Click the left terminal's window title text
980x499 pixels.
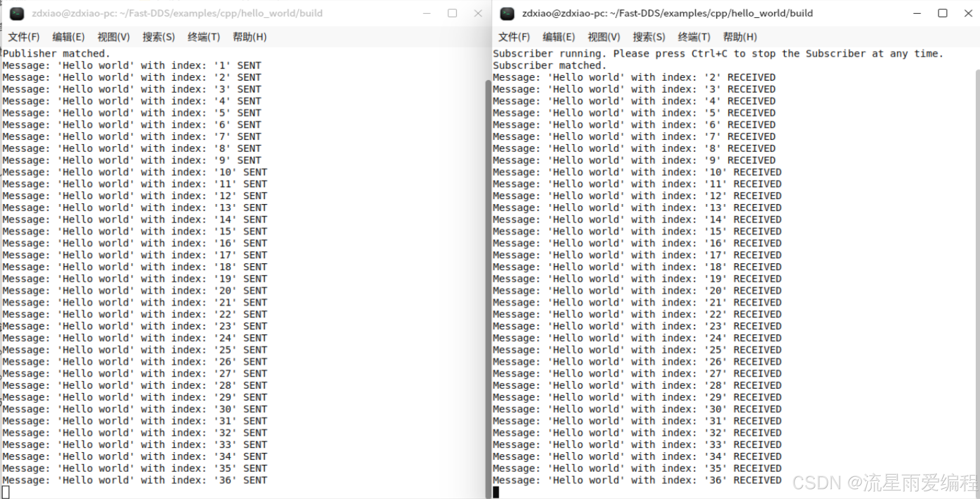[x=177, y=13]
